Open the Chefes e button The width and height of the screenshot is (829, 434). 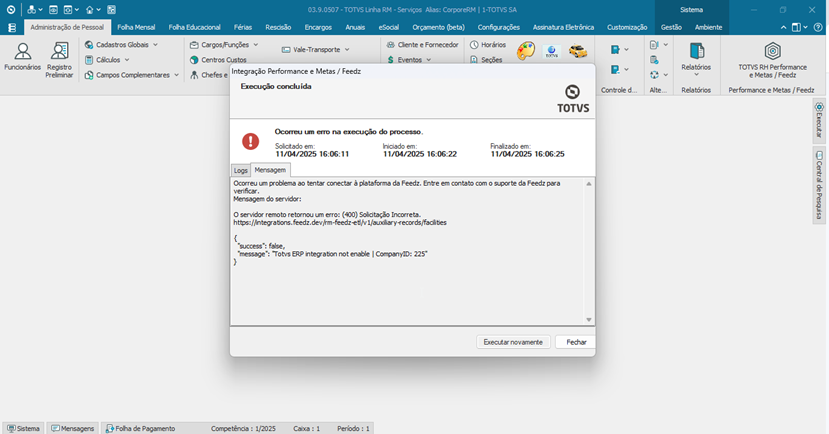(x=210, y=75)
